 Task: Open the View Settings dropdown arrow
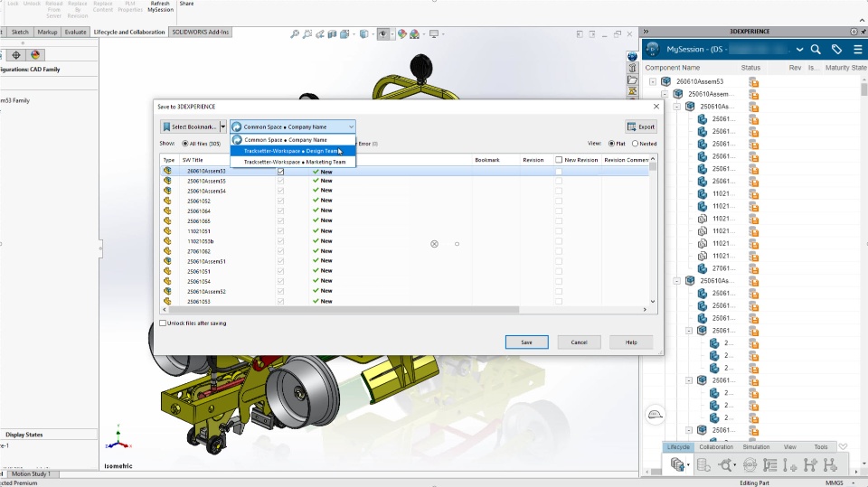pos(443,34)
